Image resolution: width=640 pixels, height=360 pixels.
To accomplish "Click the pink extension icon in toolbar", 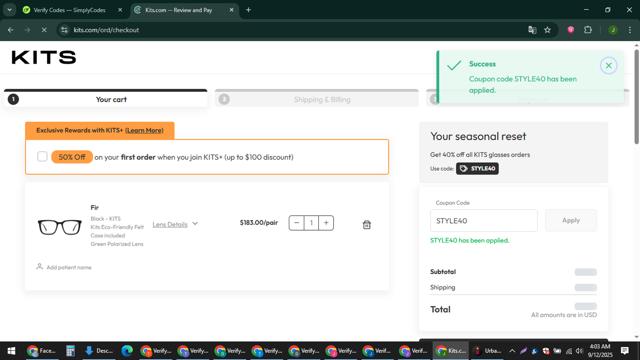I will point(571,30).
